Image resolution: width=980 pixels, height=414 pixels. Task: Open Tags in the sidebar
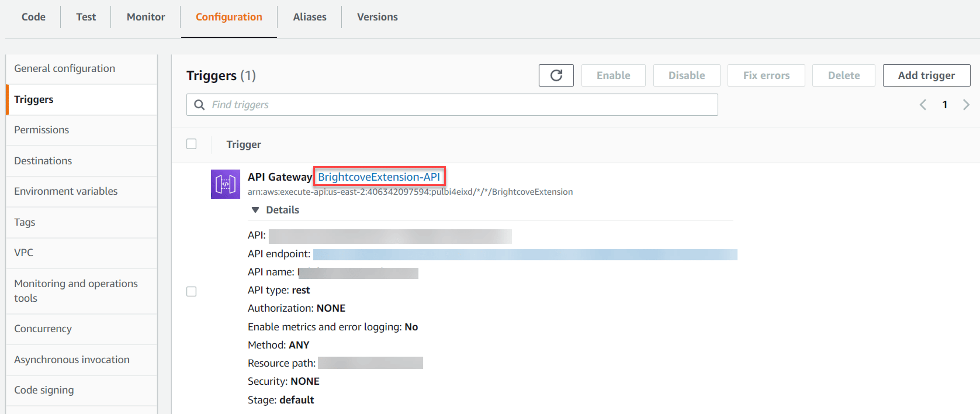pos(82,222)
